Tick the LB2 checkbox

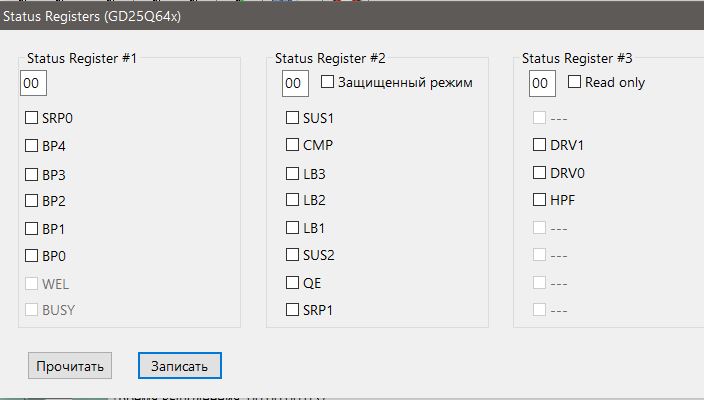pos(293,200)
